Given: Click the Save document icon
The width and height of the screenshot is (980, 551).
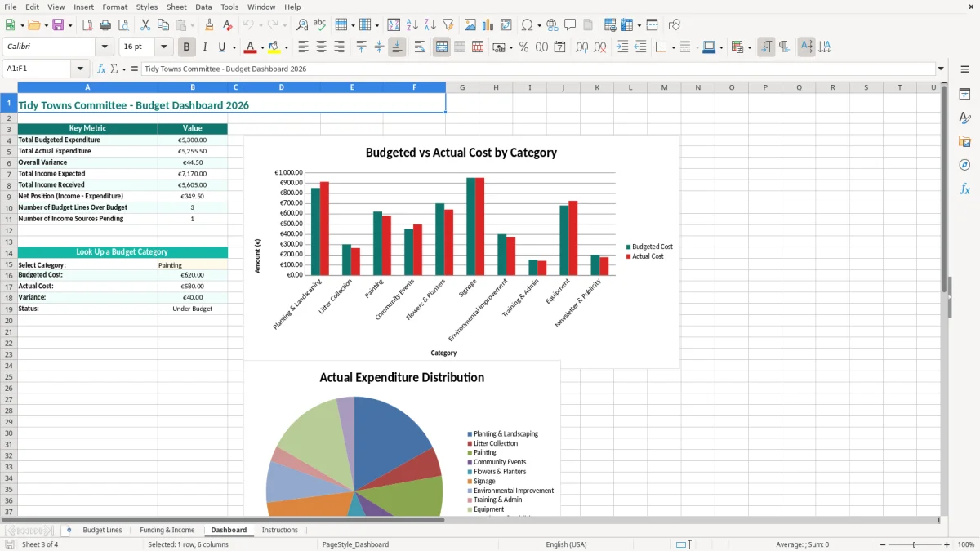Looking at the screenshot, I should (58, 25).
